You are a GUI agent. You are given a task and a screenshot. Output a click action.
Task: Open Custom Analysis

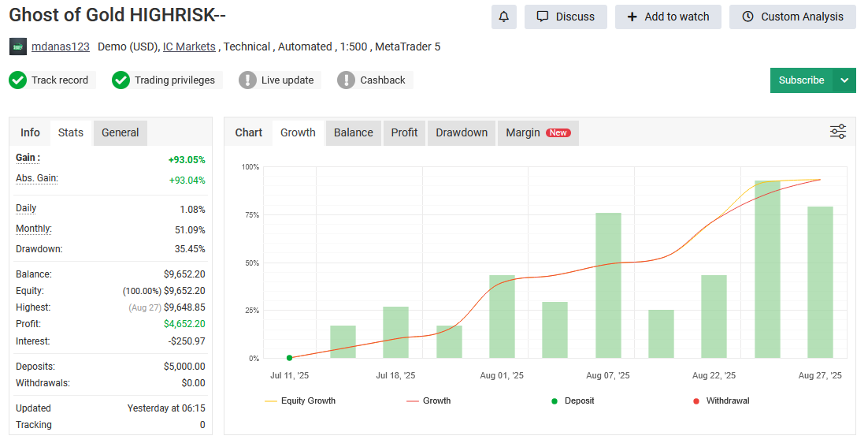[x=792, y=17]
